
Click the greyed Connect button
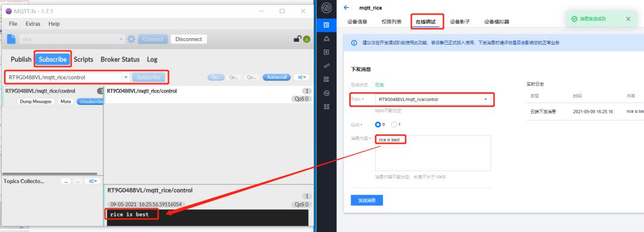coord(153,39)
